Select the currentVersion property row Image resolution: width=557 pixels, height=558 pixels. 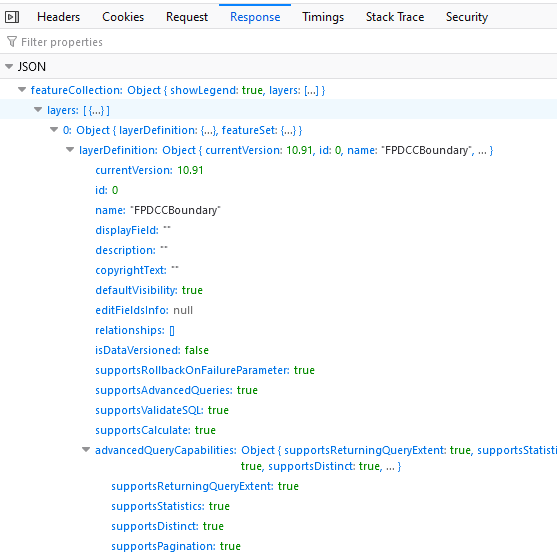[x=278, y=170]
